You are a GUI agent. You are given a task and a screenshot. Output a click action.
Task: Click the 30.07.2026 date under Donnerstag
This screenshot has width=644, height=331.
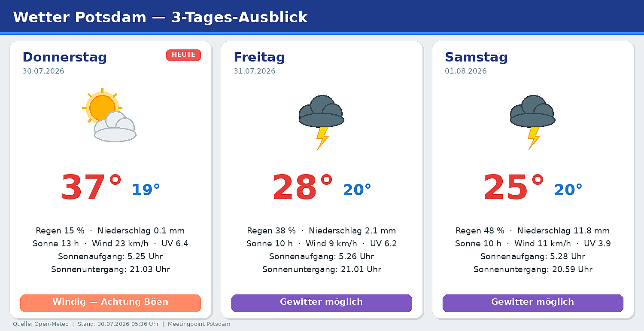click(43, 71)
